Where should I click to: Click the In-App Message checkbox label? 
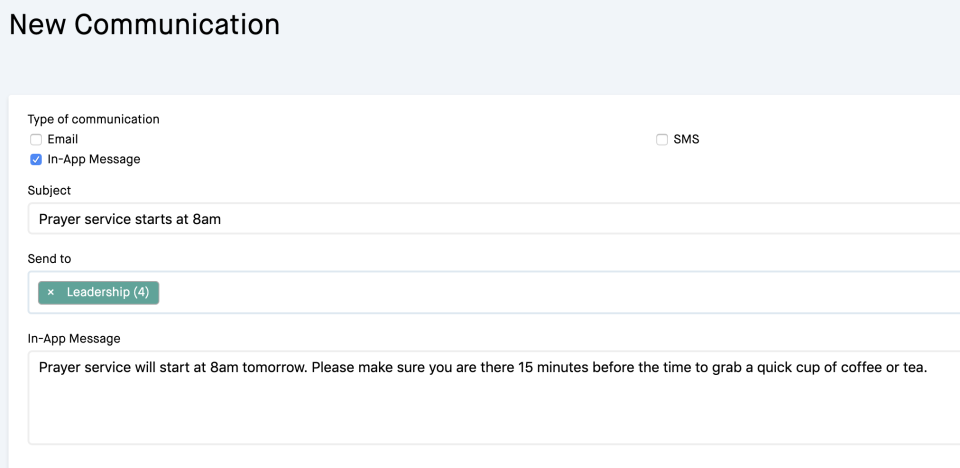click(94, 159)
